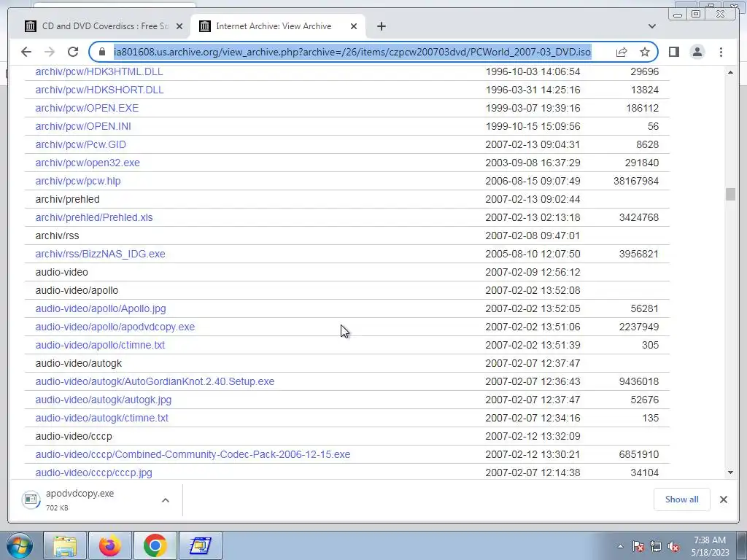
Task: Open the Chrome three-dot menu
Action: (721, 52)
